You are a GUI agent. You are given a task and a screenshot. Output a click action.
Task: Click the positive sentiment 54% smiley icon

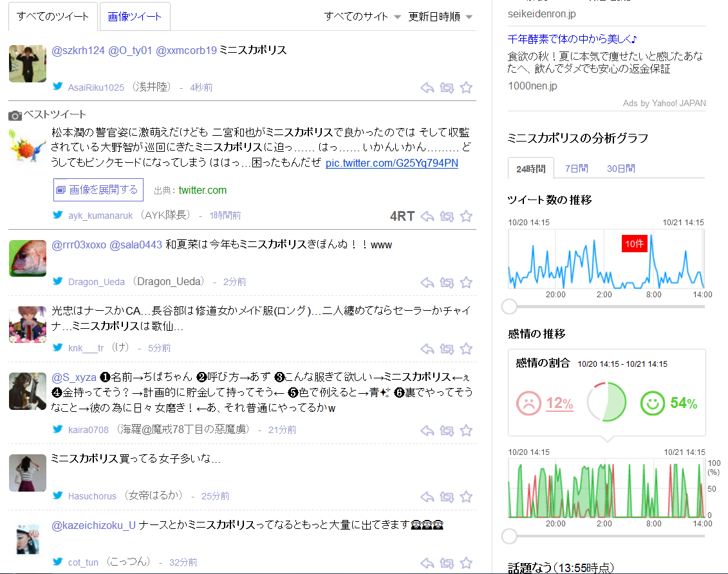(653, 403)
